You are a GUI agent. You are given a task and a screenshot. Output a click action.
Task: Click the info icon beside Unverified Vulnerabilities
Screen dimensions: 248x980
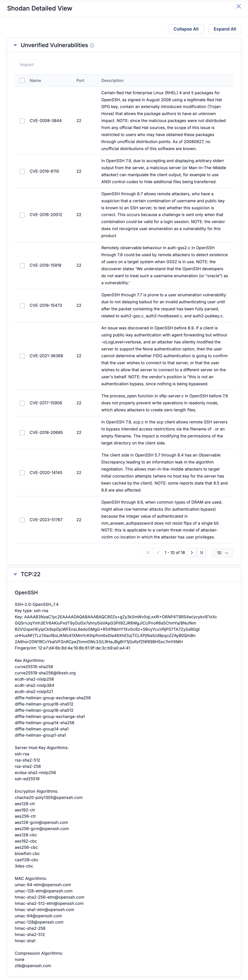point(92,45)
